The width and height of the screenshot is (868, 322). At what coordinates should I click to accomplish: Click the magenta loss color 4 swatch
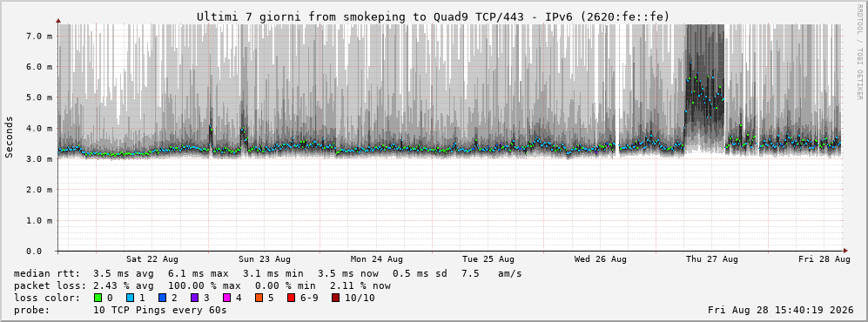click(226, 298)
